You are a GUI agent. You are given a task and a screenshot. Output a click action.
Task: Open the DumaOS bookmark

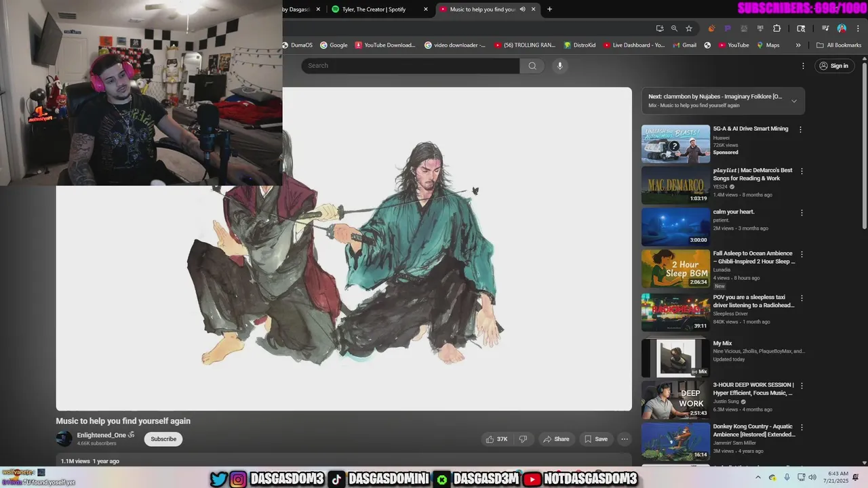click(297, 45)
